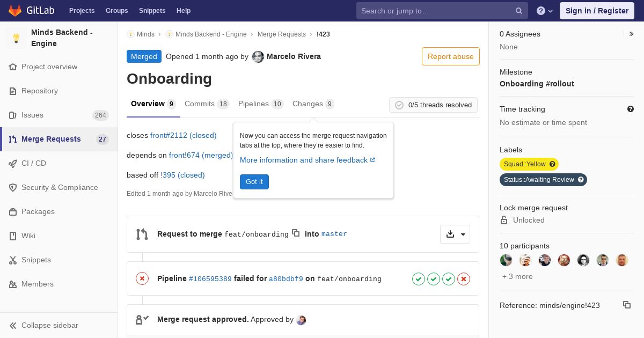644x338 pixels.
Task: Copy the source branch name icon
Action: pyautogui.click(x=296, y=233)
